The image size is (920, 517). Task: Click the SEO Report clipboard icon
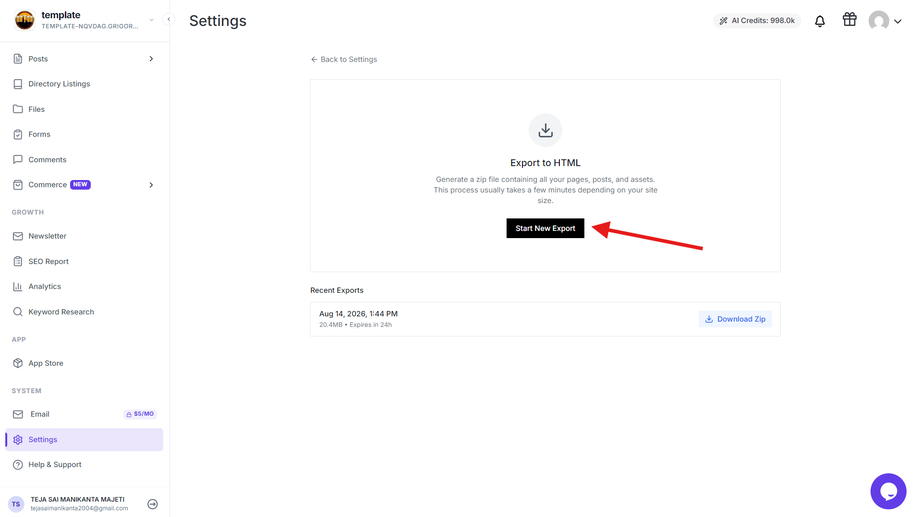pyautogui.click(x=18, y=261)
